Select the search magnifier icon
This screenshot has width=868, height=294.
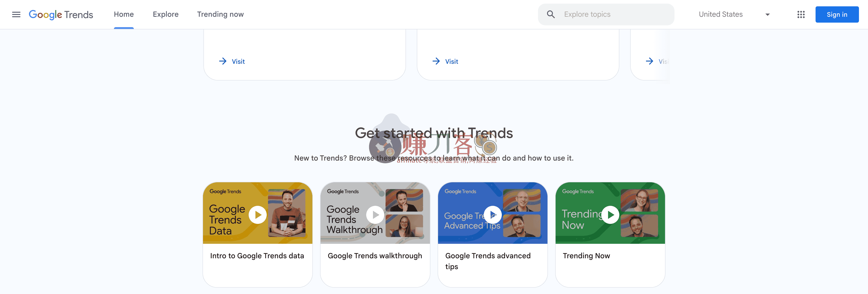point(550,14)
